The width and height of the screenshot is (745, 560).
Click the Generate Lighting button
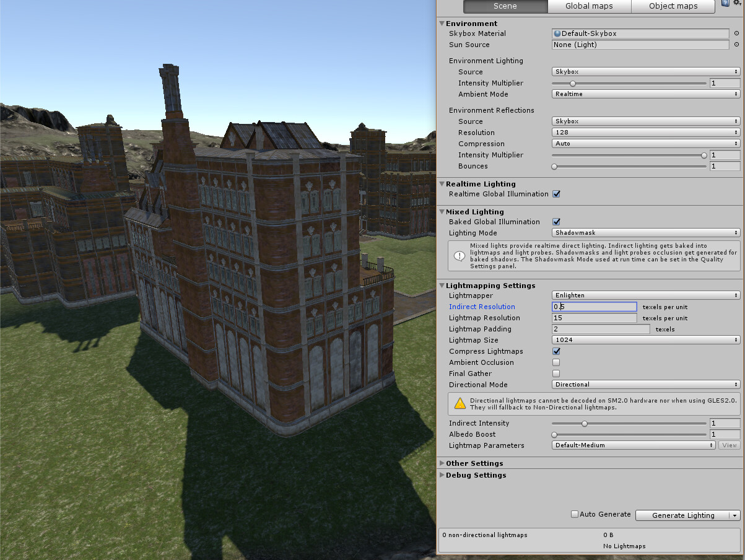(x=683, y=515)
